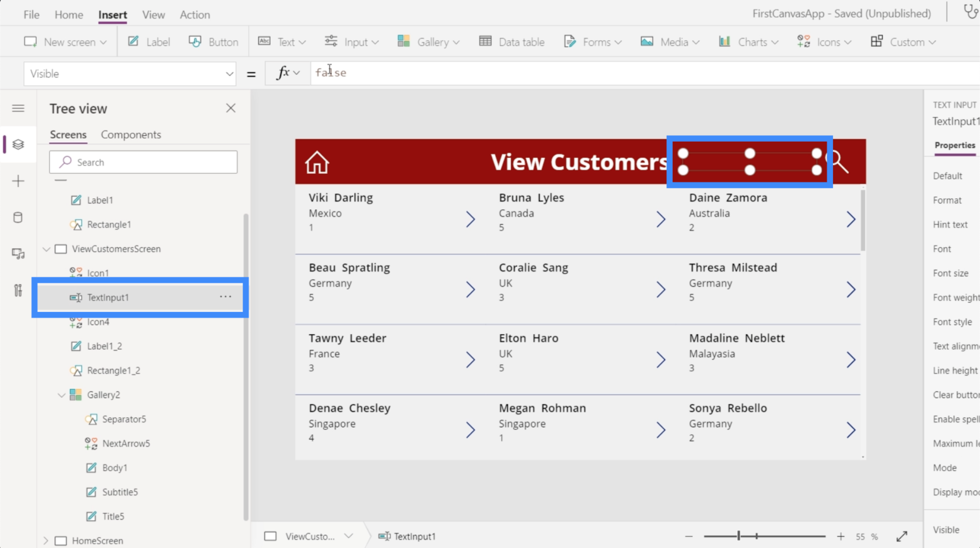Open the TextInput1 more options ellipsis
This screenshot has height=548, width=980.
click(226, 297)
